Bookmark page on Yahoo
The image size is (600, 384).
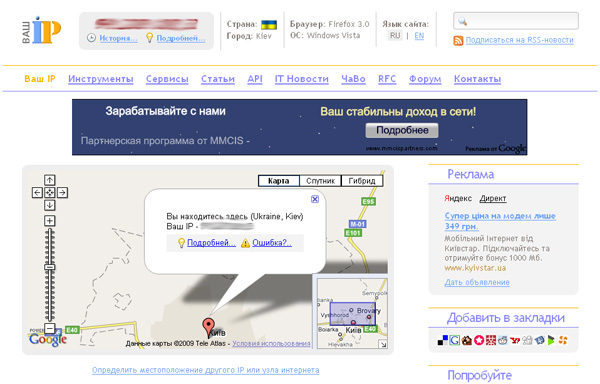coord(515,340)
